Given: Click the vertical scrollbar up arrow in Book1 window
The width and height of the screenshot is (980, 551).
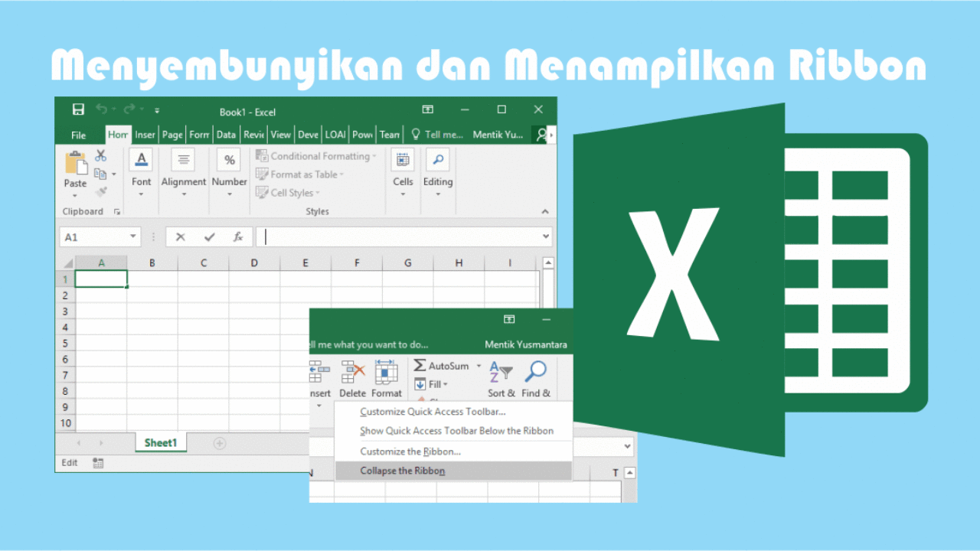Looking at the screenshot, I should [x=548, y=263].
